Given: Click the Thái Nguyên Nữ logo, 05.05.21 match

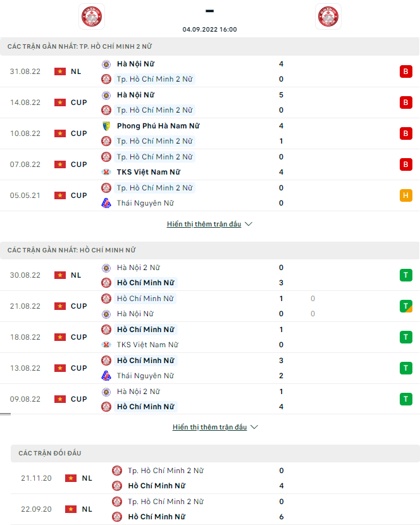Looking at the screenshot, I should (x=106, y=203).
